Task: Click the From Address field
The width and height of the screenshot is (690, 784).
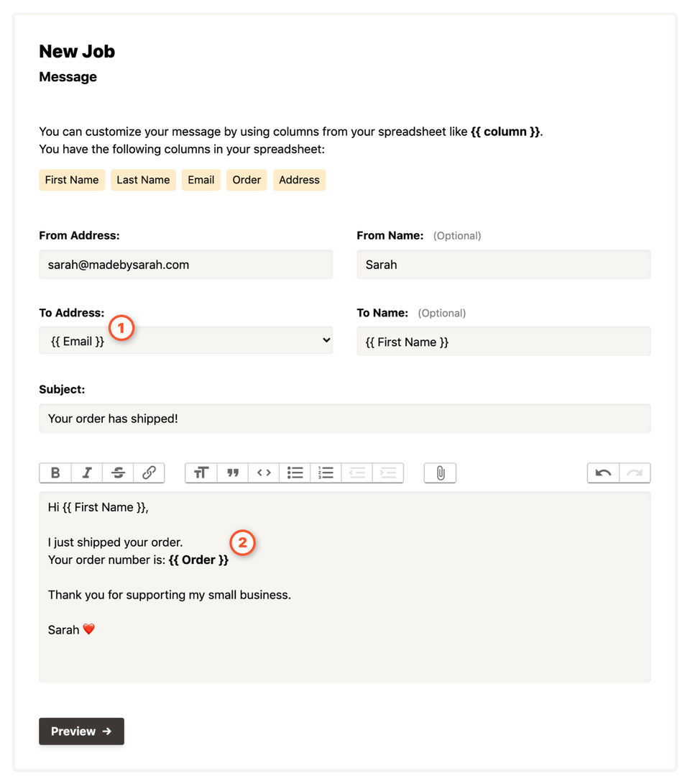Action: click(185, 265)
